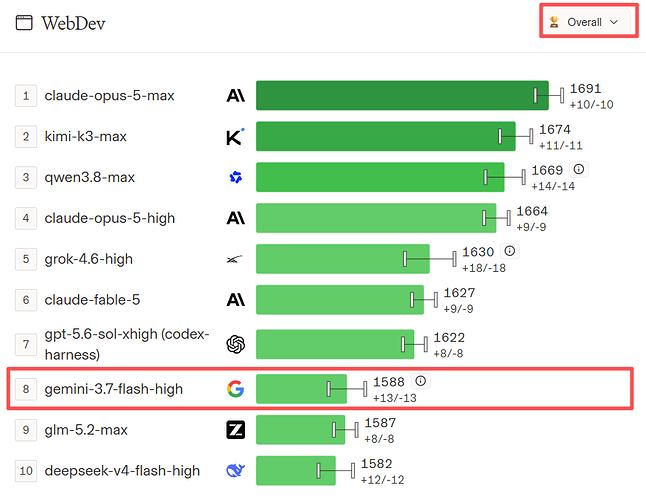
Task: Click rank badge number 10
Action: coord(26,470)
